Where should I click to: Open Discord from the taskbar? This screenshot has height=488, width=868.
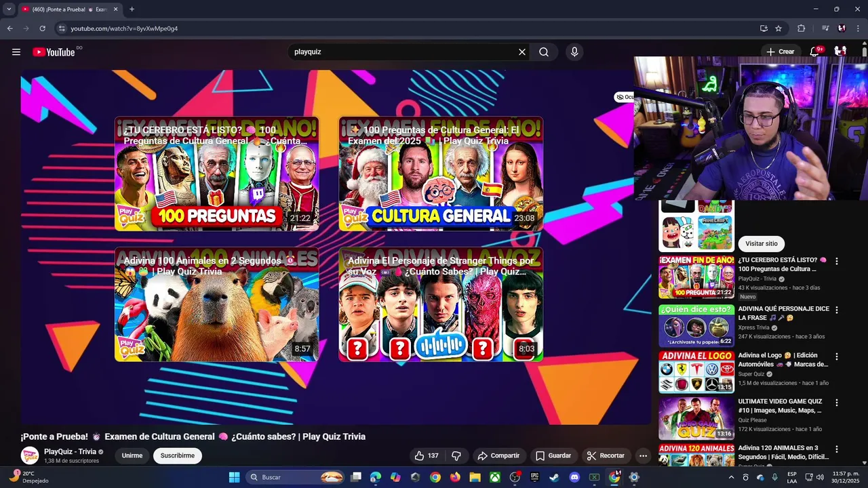(x=574, y=477)
